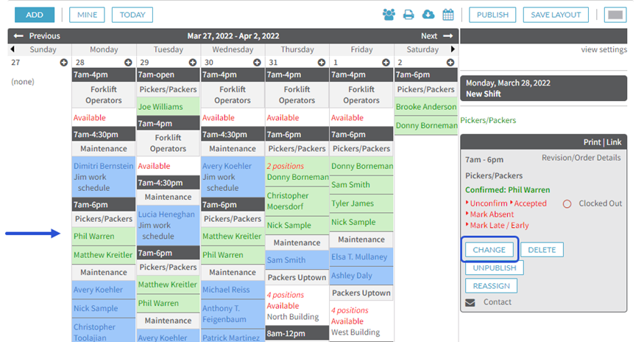
Task: Toggle Unconfirm for Phil Warren
Action: click(x=486, y=203)
